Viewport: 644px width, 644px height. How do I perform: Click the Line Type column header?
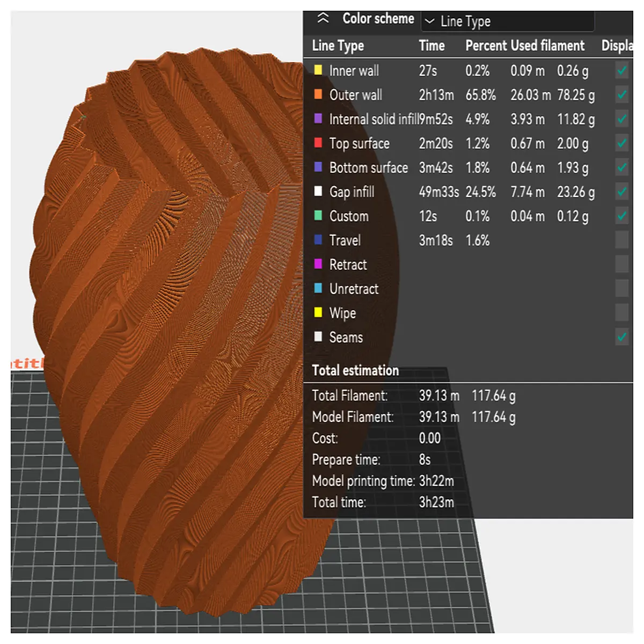coord(338,46)
